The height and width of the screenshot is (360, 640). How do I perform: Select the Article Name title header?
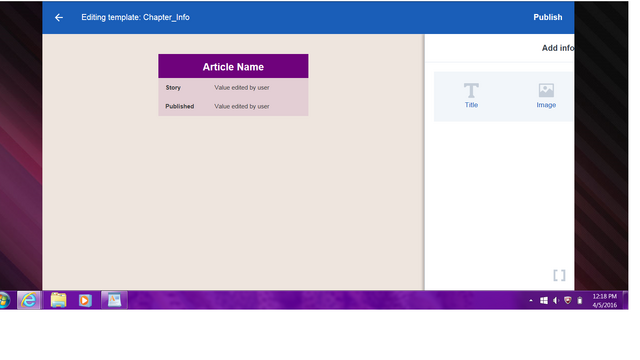tap(233, 66)
